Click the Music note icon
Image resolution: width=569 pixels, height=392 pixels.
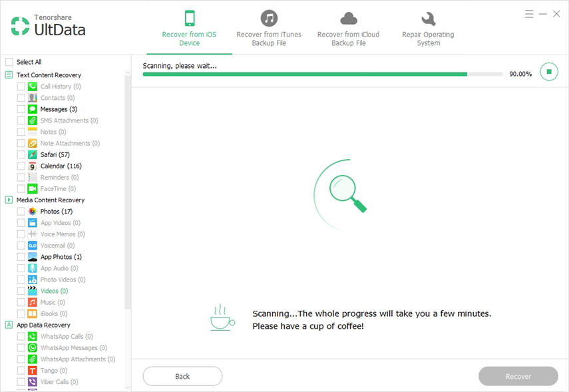coord(33,302)
